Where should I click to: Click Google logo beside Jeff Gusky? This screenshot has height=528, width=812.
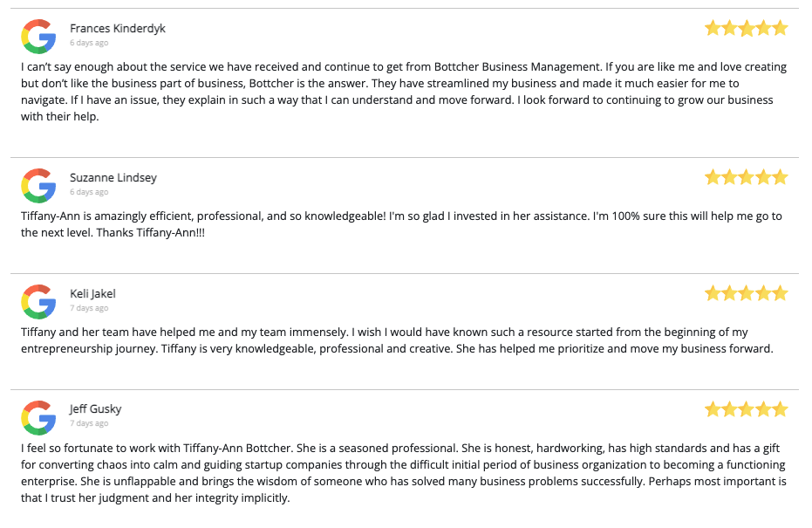pyautogui.click(x=38, y=418)
